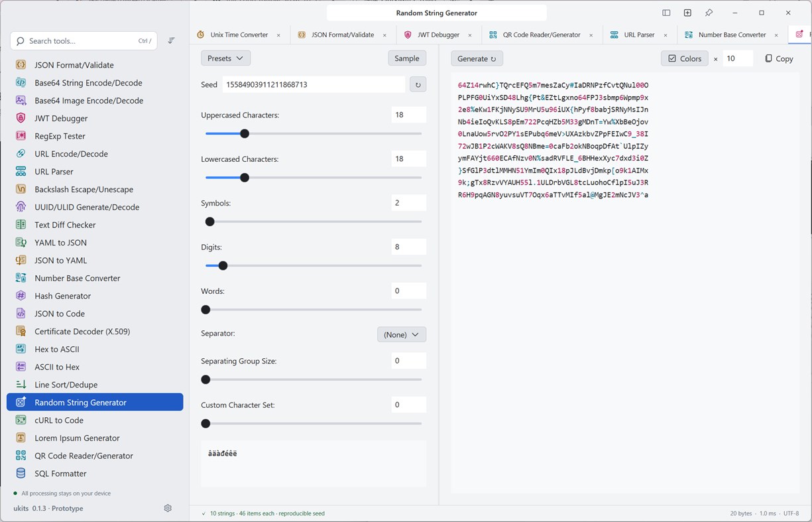Open the Line Sort/Dedupe icon
The height and width of the screenshot is (522, 812).
pyautogui.click(x=21, y=385)
